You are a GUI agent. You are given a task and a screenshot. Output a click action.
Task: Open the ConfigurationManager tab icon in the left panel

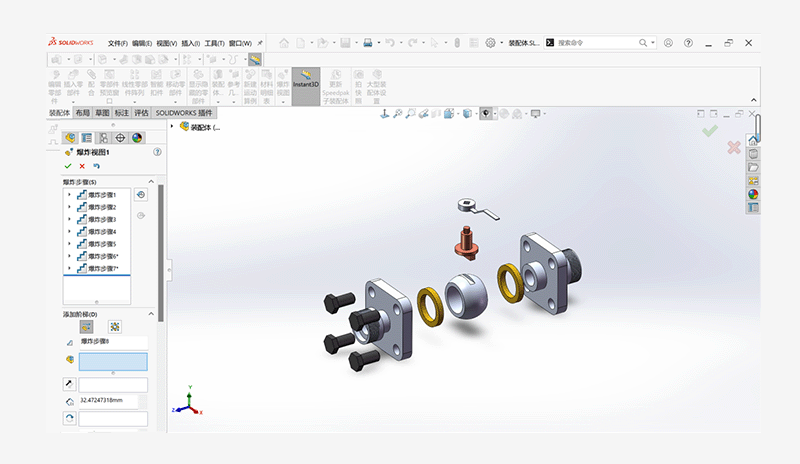[x=103, y=138]
